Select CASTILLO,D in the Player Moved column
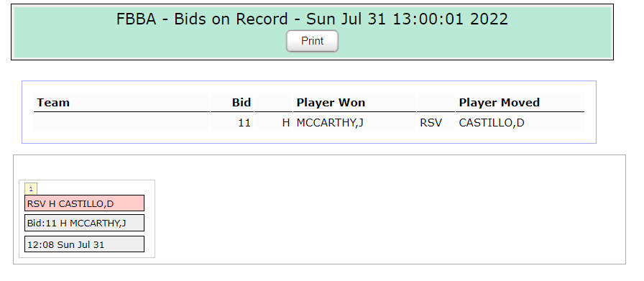Viewport: 644px width, 281px height. [x=491, y=123]
